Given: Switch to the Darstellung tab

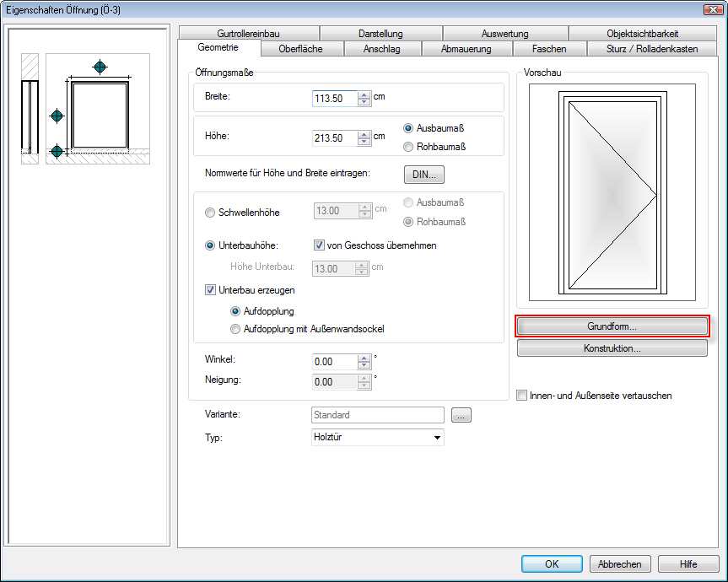Looking at the screenshot, I should pos(380,34).
